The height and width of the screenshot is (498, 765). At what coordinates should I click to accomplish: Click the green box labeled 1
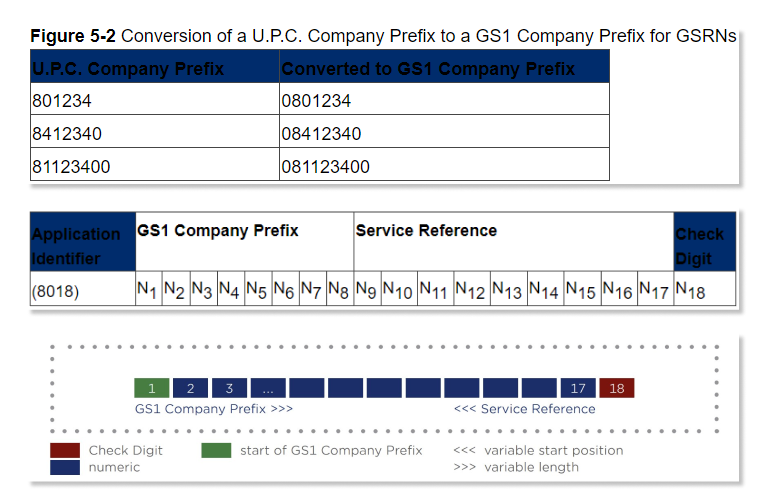pos(151,388)
